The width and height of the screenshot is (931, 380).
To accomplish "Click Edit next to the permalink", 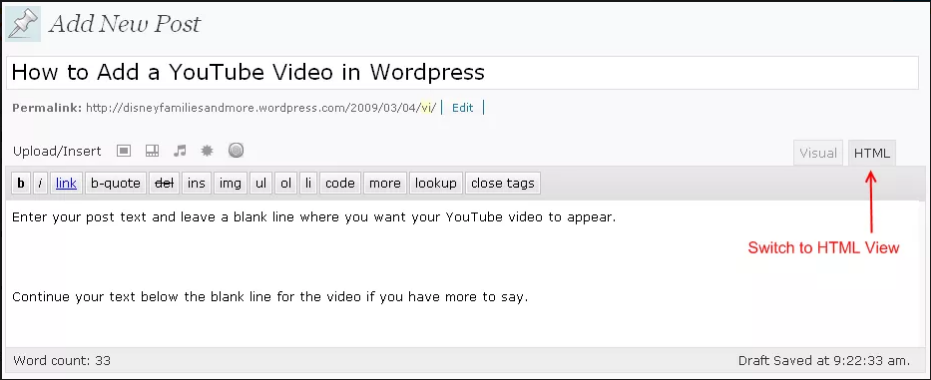I will [x=463, y=108].
